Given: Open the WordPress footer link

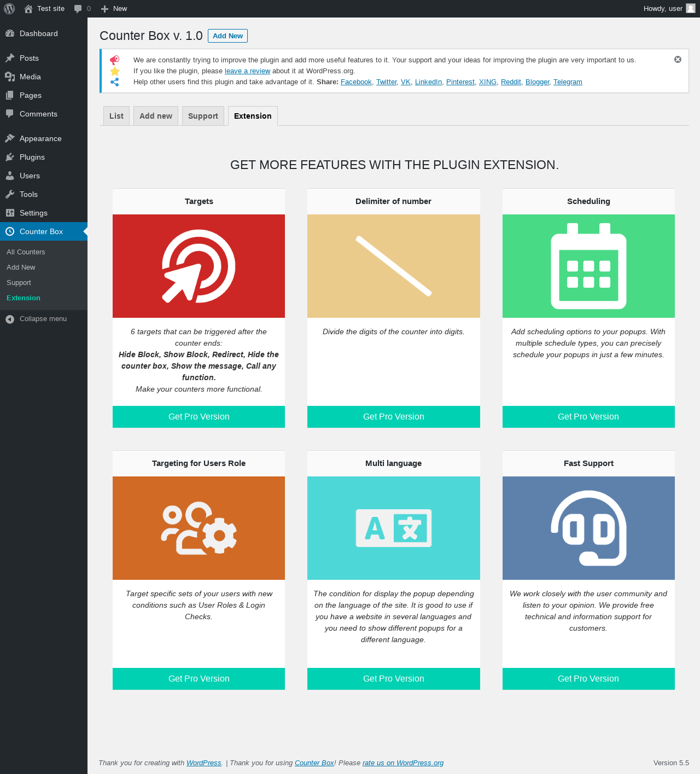Looking at the screenshot, I should click(x=204, y=763).
